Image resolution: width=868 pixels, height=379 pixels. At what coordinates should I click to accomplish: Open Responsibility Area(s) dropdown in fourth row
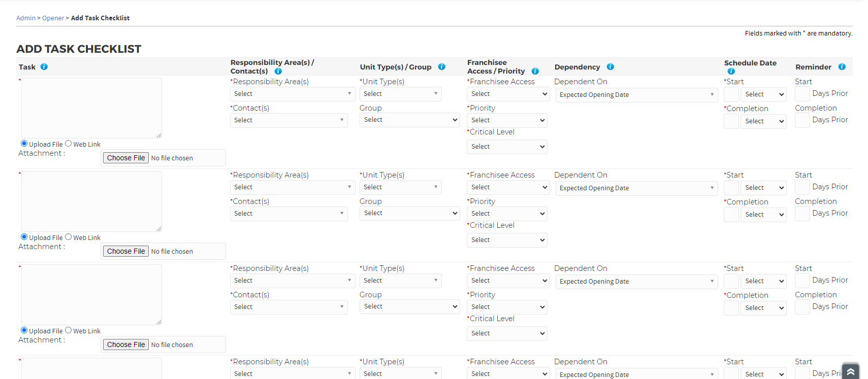click(293, 373)
